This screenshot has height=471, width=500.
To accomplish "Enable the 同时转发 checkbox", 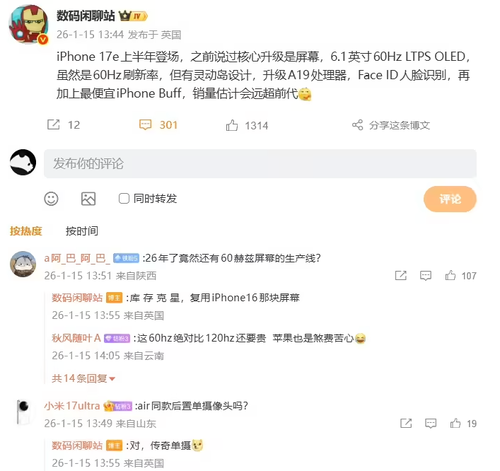I will [124, 199].
